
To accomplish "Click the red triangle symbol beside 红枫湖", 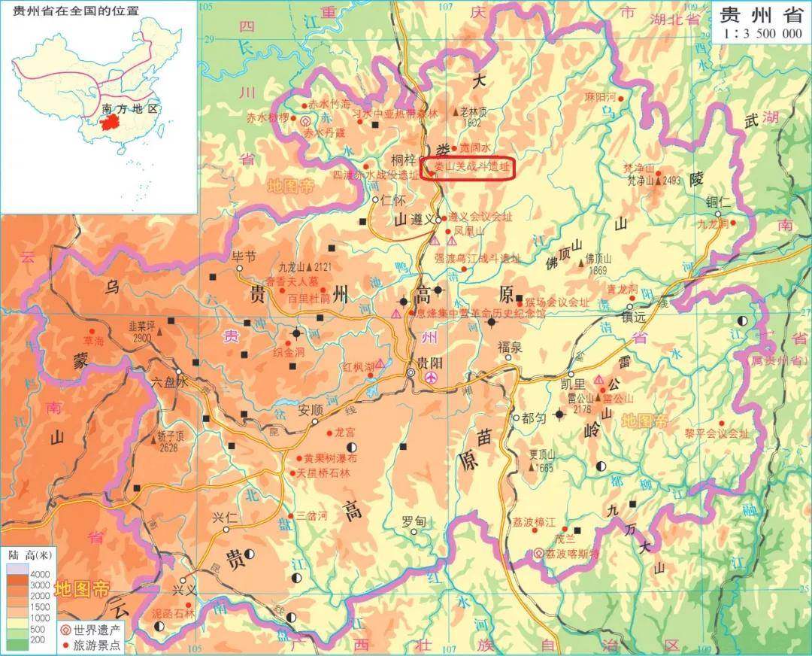I will coord(380,364).
